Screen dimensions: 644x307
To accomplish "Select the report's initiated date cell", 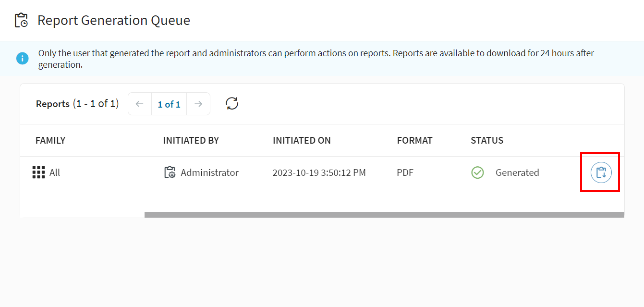I will tap(319, 172).
